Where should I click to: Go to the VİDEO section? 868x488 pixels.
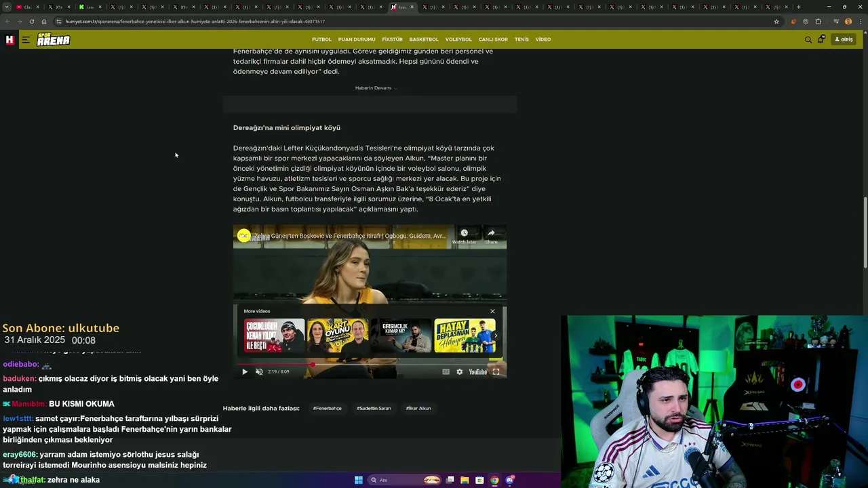tap(543, 39)
